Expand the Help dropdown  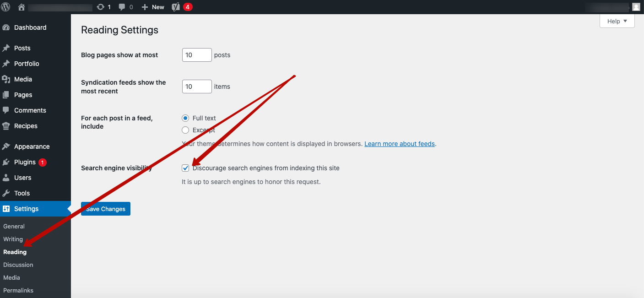point(617,21)
